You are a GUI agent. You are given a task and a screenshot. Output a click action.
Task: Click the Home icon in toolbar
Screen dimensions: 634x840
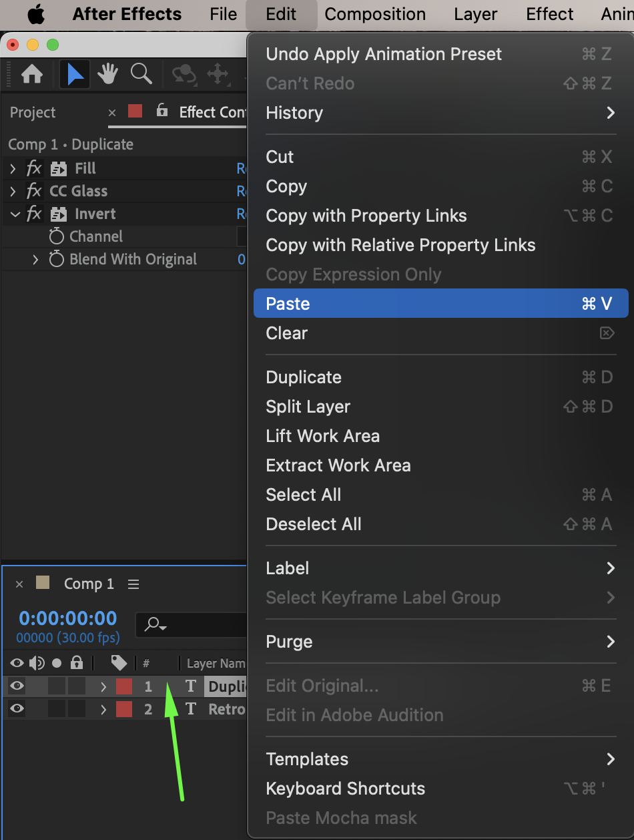coord(32,74)
